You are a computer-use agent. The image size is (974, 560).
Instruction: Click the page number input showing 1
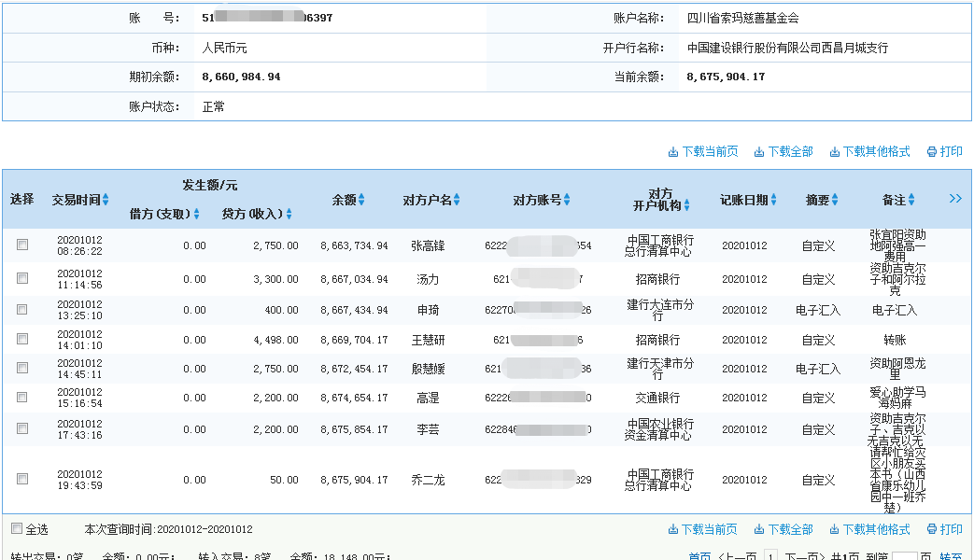pos(772,556)
